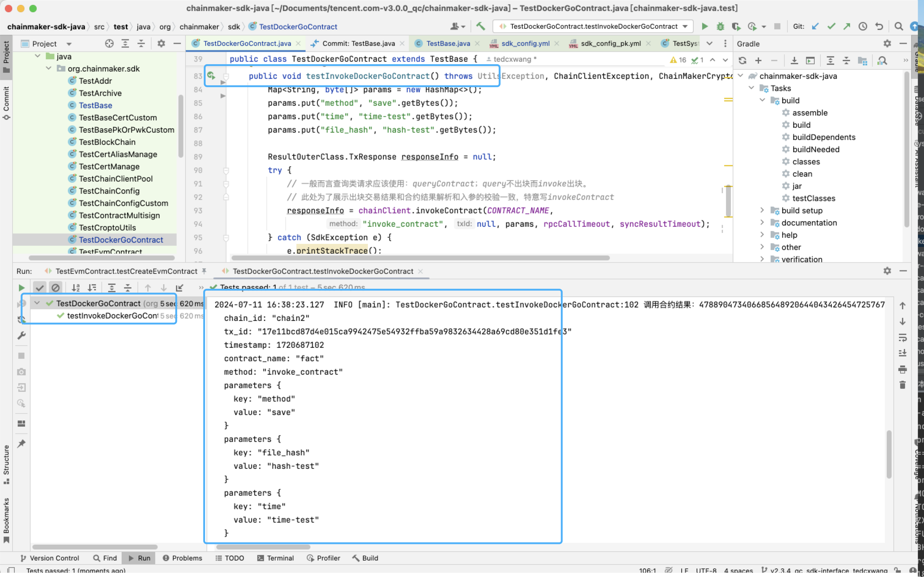Click Git Update Project arrow icon
This screenshot has width=924, height=577.
(x=815, y=26)
